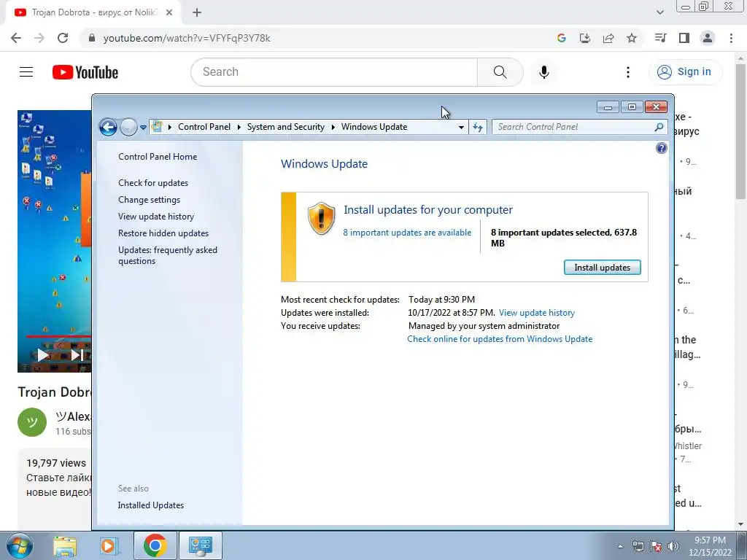Open Installed Updates under See also

coord(151,505)
